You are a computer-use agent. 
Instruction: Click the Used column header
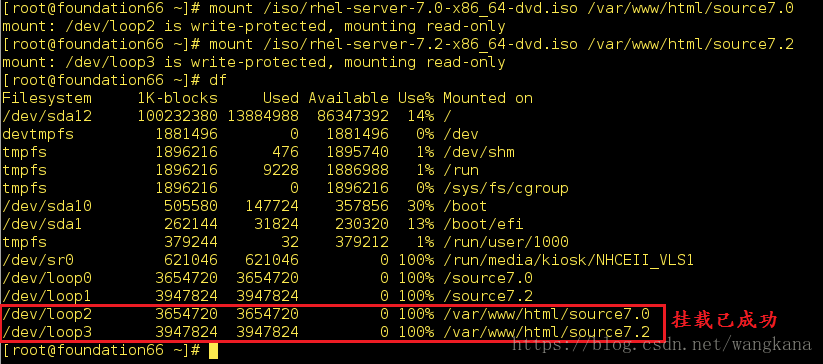(281, 98)
